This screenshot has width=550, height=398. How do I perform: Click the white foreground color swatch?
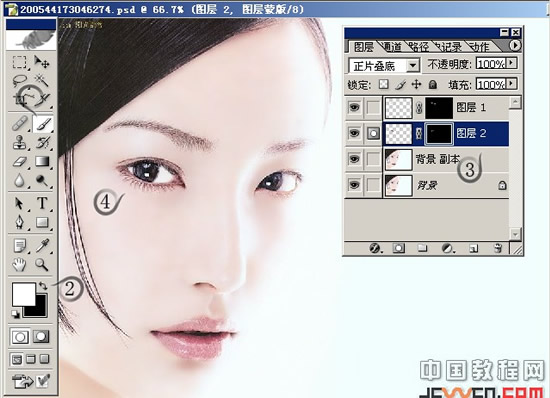tap(24, 294)
